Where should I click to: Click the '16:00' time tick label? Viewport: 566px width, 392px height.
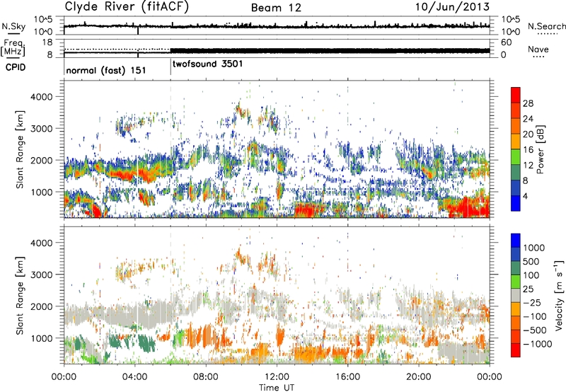pyautogui.click(x=347, y=377)
